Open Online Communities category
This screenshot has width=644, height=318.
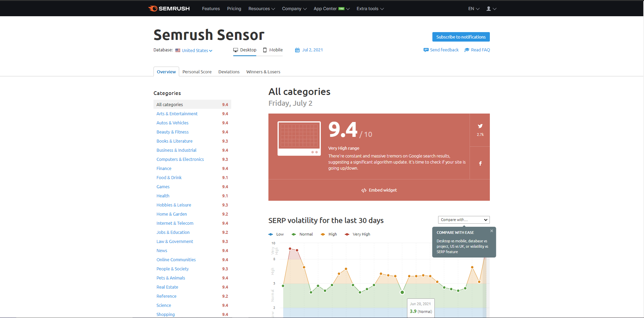click(x=176, y=260)
